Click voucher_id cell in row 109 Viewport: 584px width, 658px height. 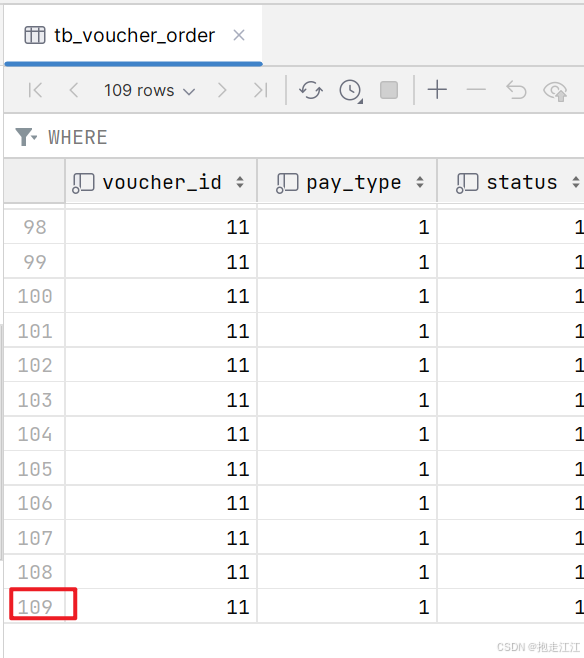tap(161, 606)
